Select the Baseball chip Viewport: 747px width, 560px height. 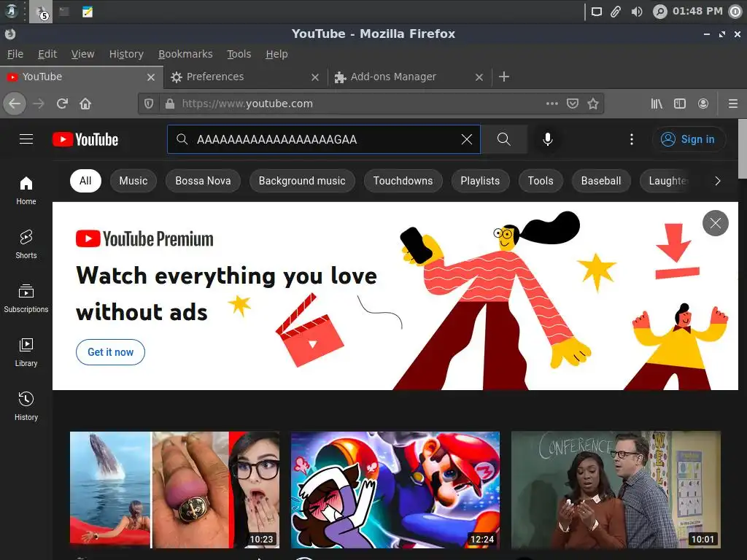[601, 181]
